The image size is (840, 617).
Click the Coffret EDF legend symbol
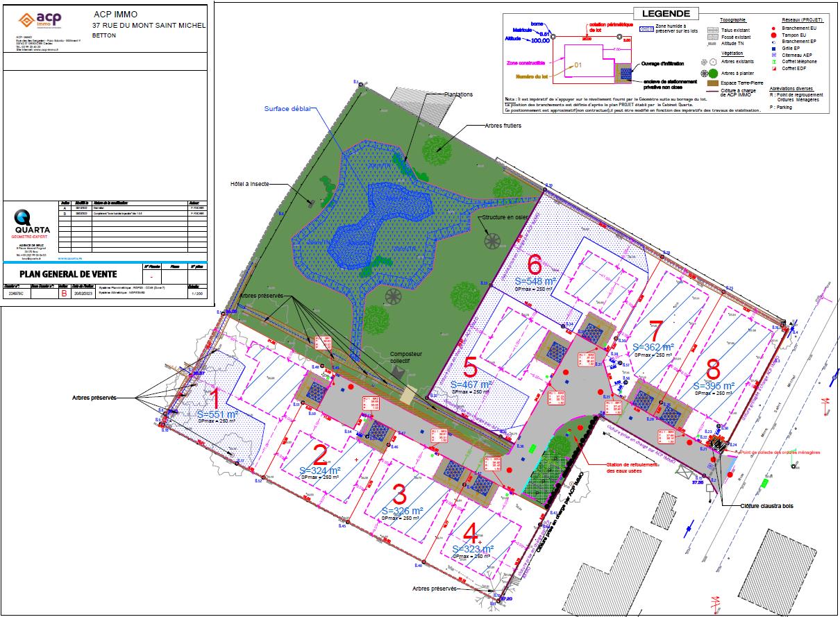coord(773,69)
